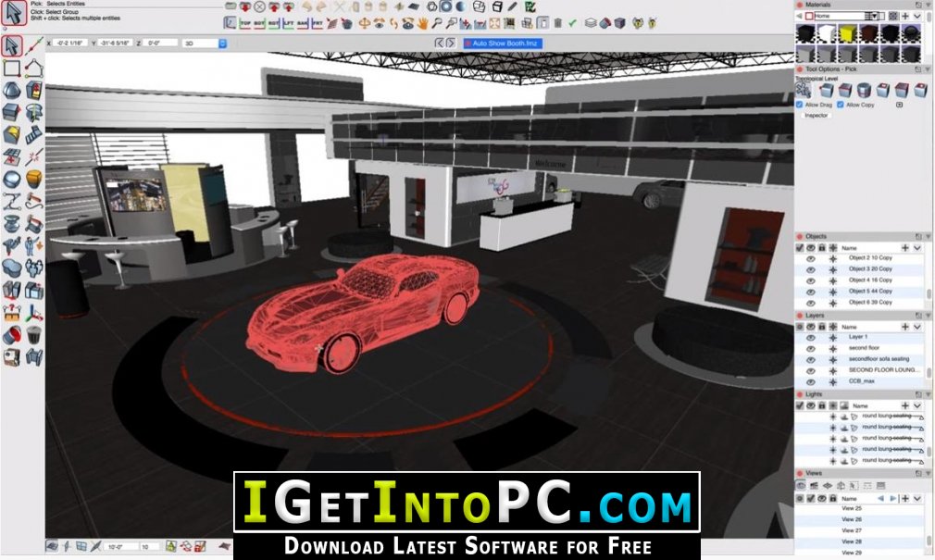Image resolution: width=935 pixels, height=560 pixels.
Task: Toggle the Allow Drag checkbox
Action: coord(800,105)
